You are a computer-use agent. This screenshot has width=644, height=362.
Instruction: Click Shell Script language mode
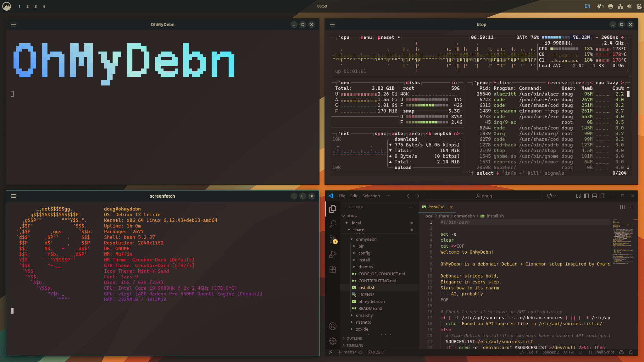tap(604, 352)
